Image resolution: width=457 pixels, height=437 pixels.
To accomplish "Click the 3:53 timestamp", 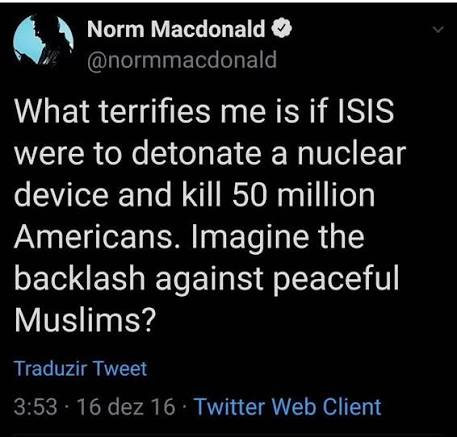I will pos(36,407).
